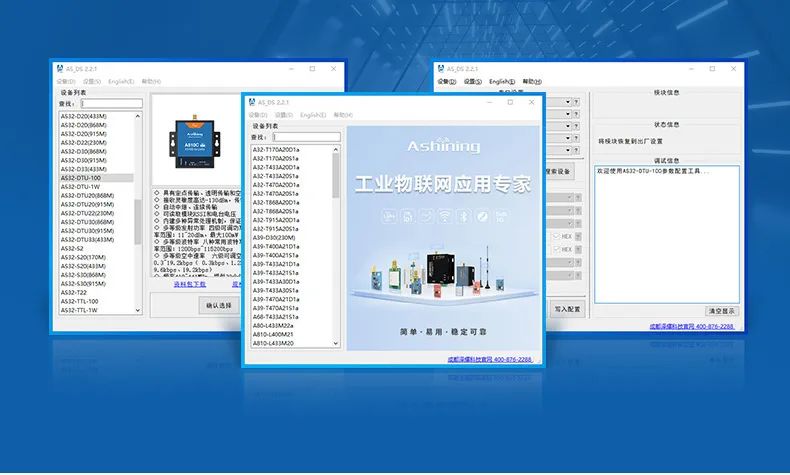Open the English(E) menu in the right window
The width and height of the screenshot is (790, 475).
click(x=502, y=82)
